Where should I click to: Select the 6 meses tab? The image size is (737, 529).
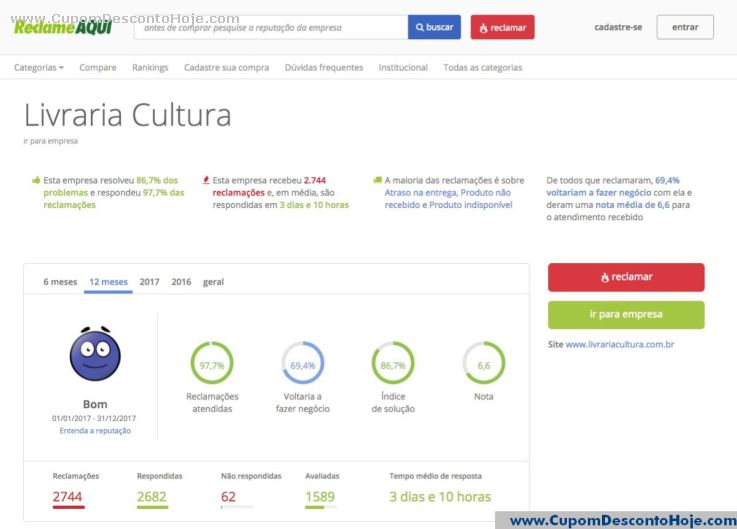(x=60, y=282)
